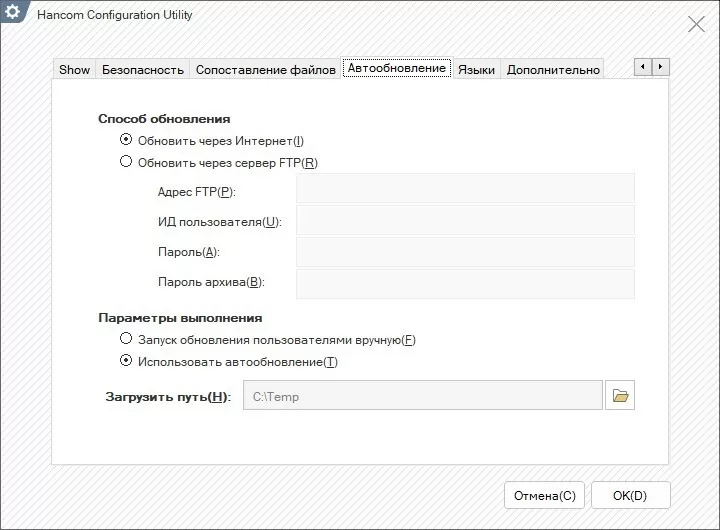Select Обновить через сервер FTP option
This screenshot has width=720, height=530.
(x=126, y=162)
